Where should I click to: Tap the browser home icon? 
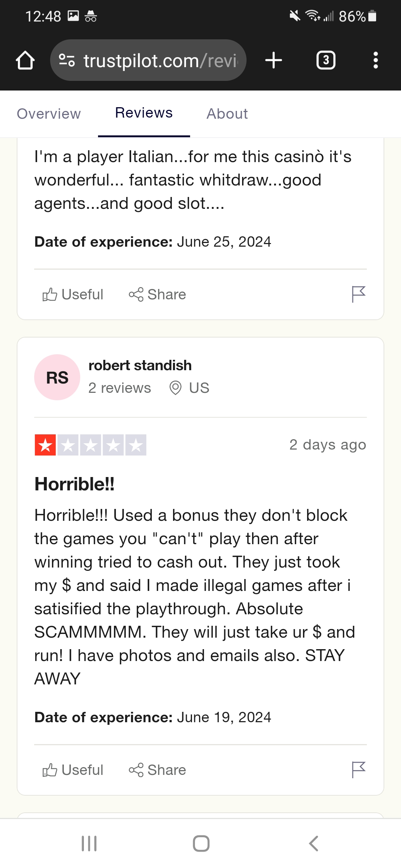pyautogui.click(x=25, y=60)
